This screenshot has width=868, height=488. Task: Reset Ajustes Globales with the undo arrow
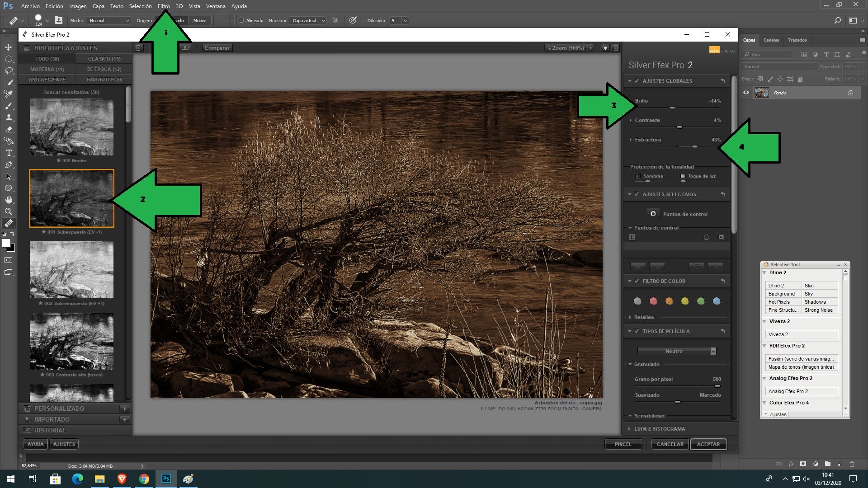(x=723, y=81)
